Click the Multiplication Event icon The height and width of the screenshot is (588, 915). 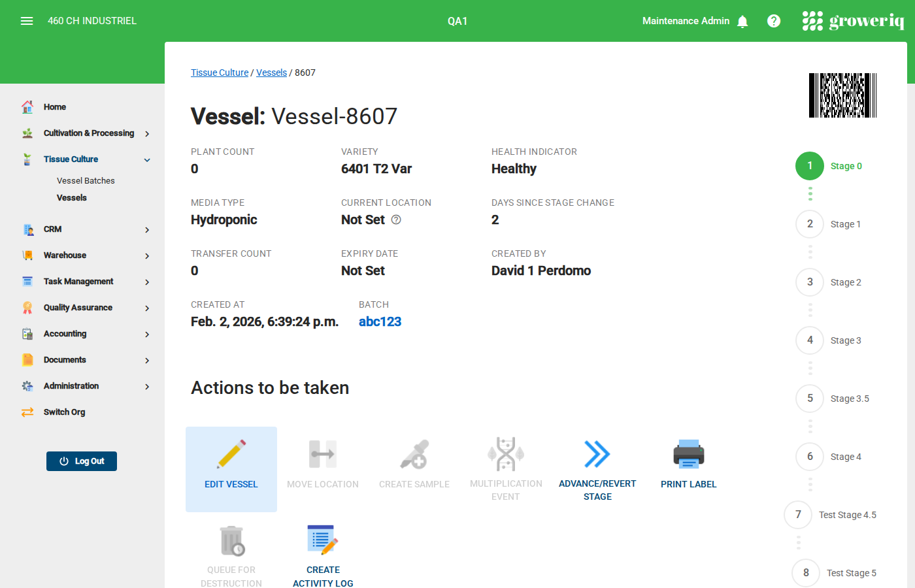[506, 453]
